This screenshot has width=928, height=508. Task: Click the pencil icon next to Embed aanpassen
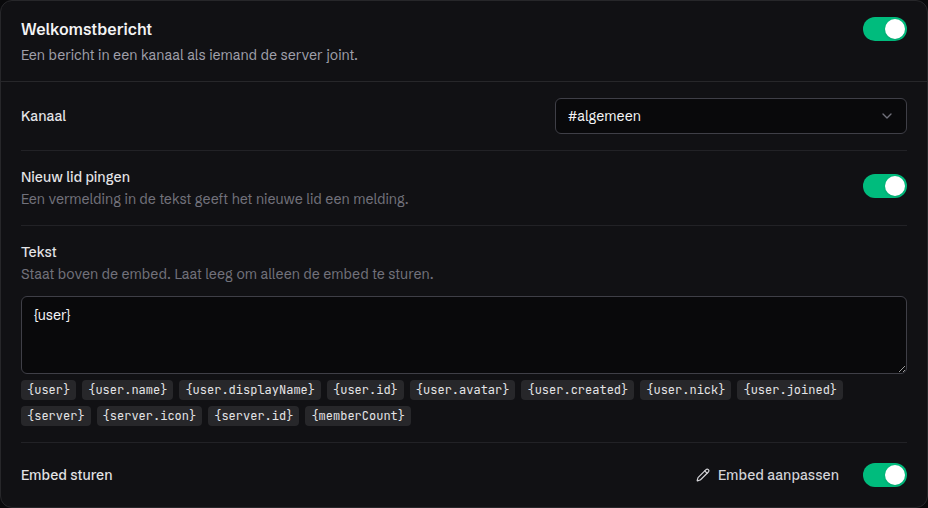point(703,475)
